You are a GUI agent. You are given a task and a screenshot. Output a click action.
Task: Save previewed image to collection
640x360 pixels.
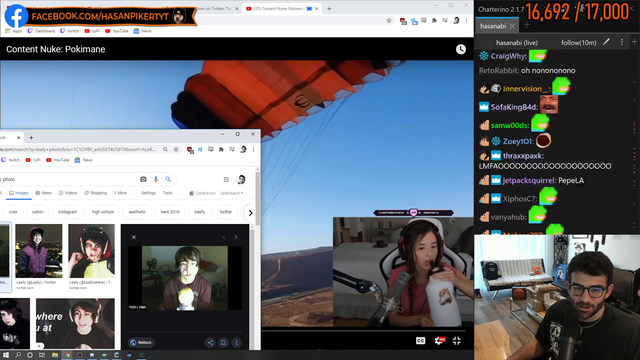pos(223,342)
